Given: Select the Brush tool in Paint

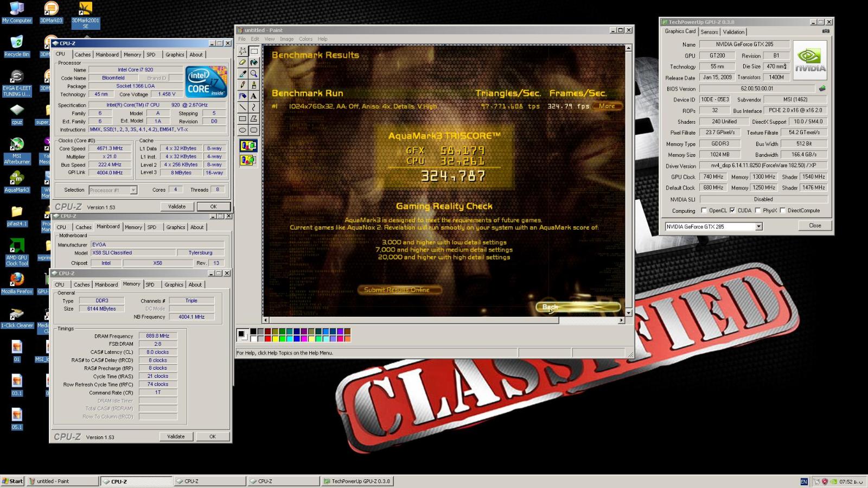Looking at the screenshot, I should [x=253, y=85].
